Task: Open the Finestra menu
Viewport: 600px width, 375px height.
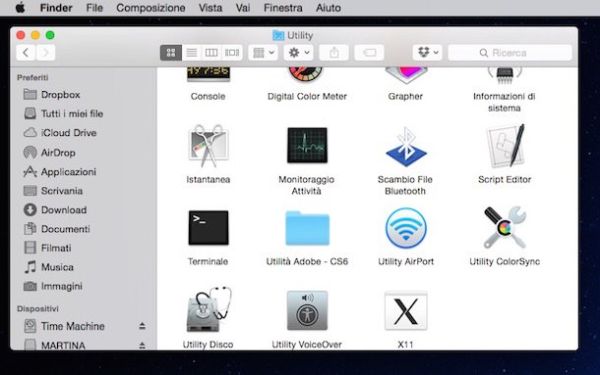Action: [283, 8]
